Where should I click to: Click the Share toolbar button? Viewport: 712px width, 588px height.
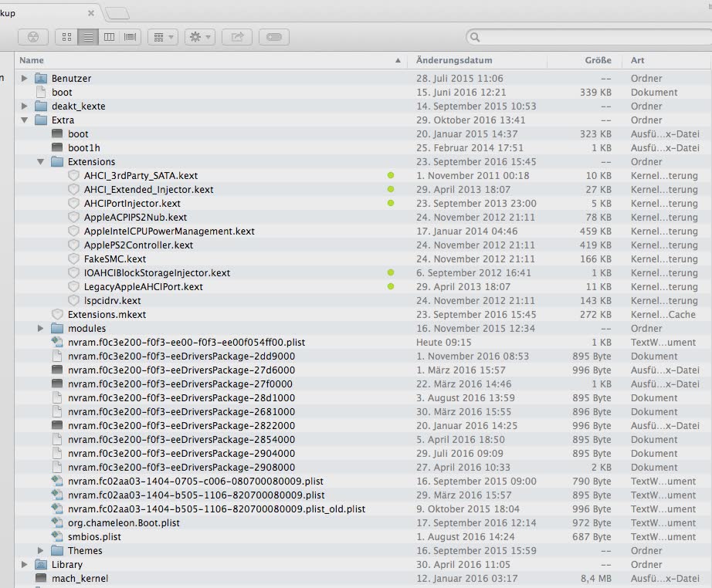237,36
